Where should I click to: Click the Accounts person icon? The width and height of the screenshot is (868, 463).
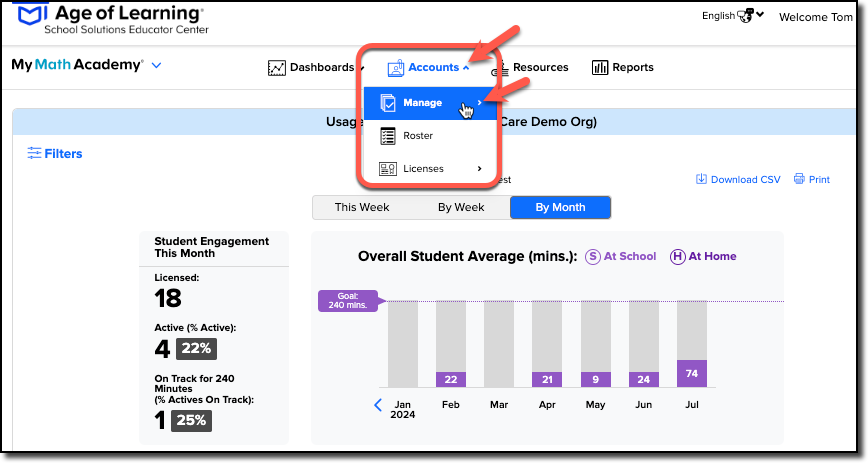(396, 68)
